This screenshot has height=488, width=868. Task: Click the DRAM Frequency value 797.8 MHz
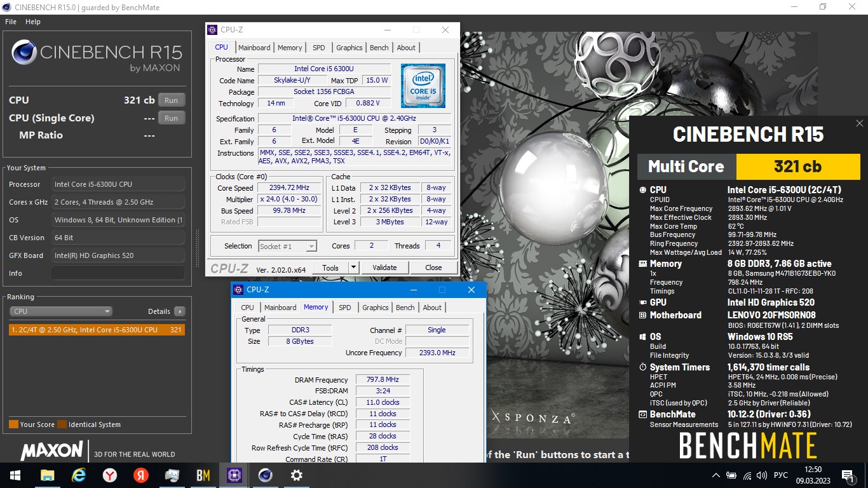383,379
